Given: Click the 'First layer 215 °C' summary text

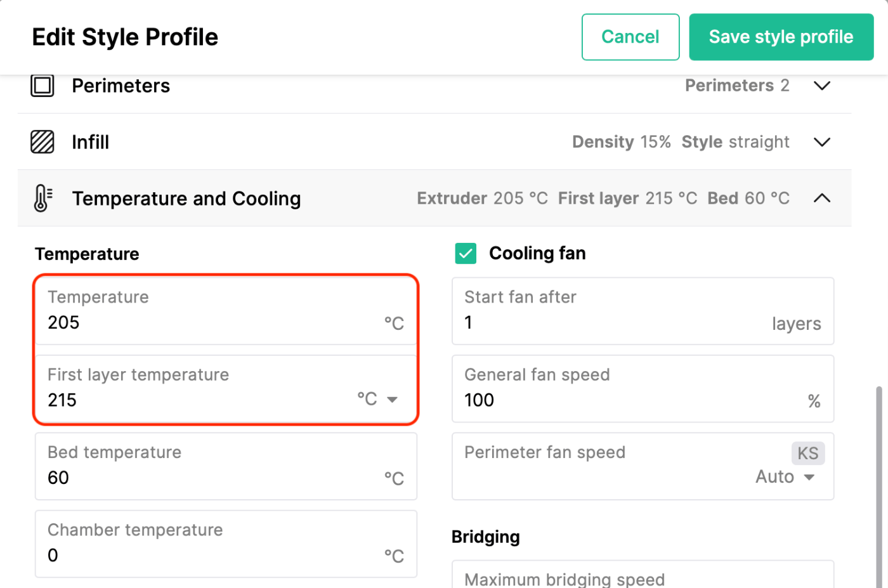Looking at the screenshot, I should point(628,199).
